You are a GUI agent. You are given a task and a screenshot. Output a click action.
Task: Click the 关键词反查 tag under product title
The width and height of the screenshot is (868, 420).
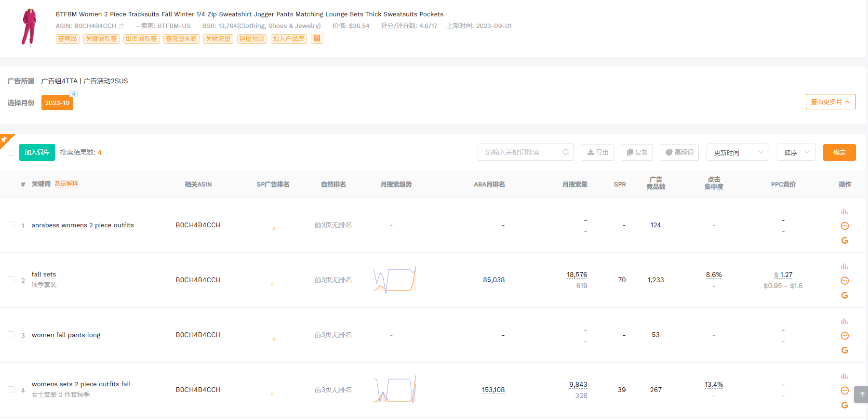[x=101, y=39]
